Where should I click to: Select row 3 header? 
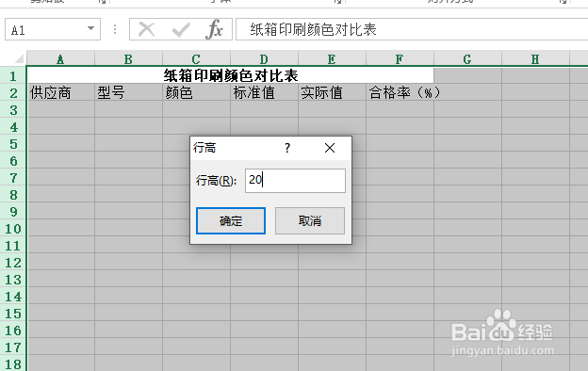(x=13, y=110)
